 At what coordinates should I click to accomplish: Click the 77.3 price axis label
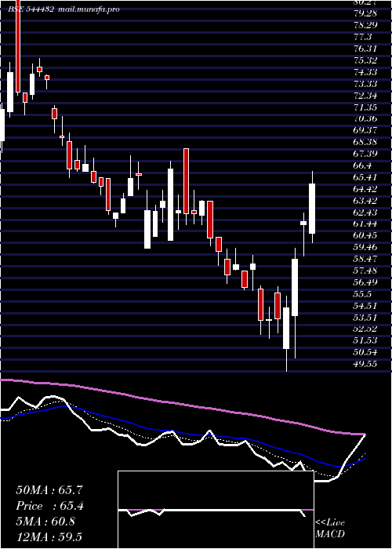tap(362, 37)
